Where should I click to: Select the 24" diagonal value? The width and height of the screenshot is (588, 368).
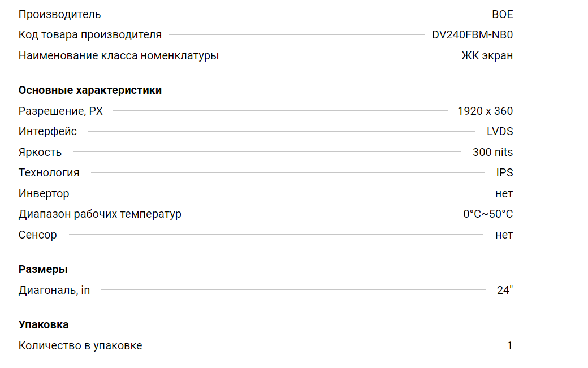[505, 291]
